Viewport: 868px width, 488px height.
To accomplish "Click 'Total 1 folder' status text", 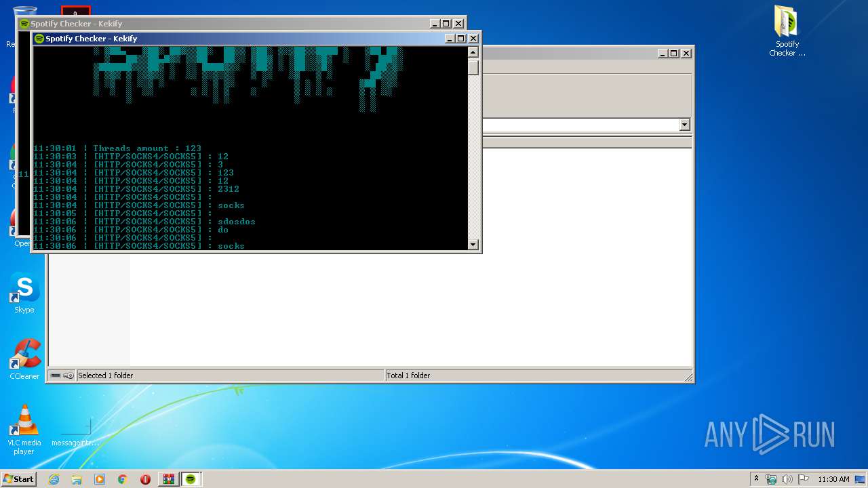I will coord(408,375).
